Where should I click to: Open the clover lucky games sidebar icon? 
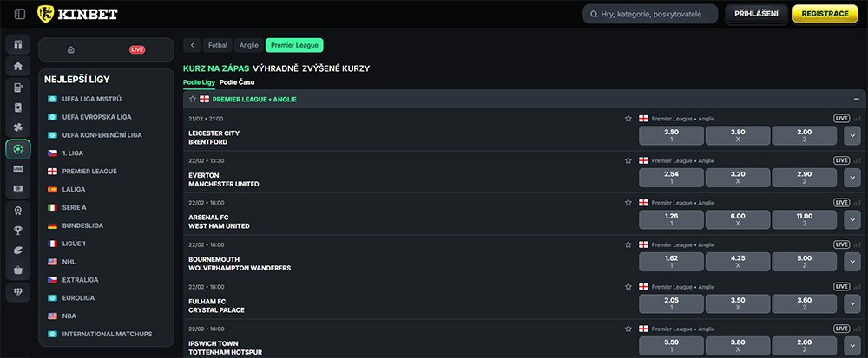pyautogui.click(x=18, y=128)
